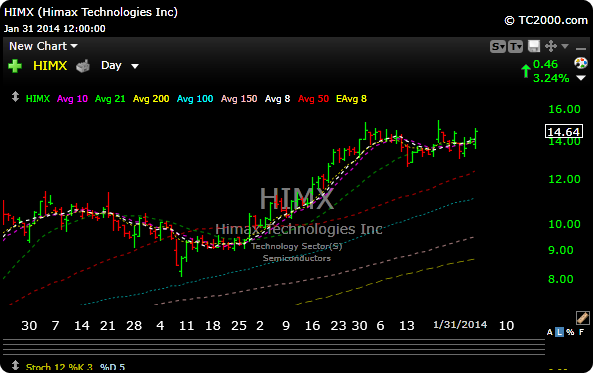593x373 pixels.
Task: Click the 14.64 current price marker
Action: click(564, 132)
